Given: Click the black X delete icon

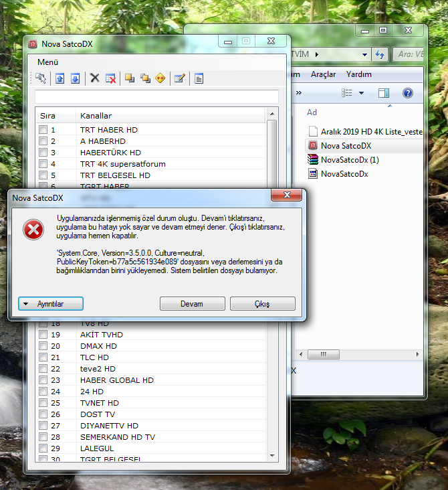Looking at the screenshot, I should (95, 78).
